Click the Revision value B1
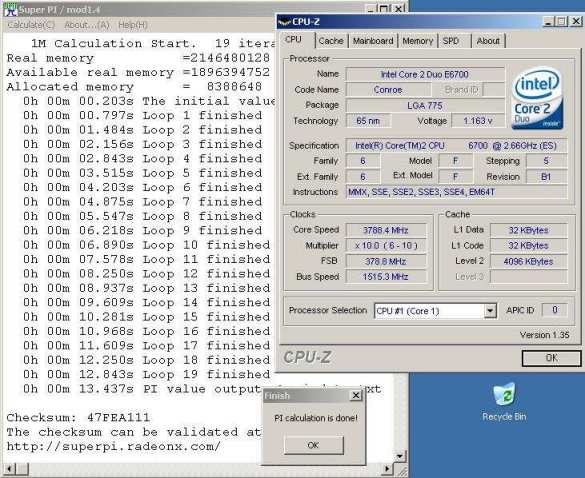The image size is (585, 478). click(x=546, y=176)
